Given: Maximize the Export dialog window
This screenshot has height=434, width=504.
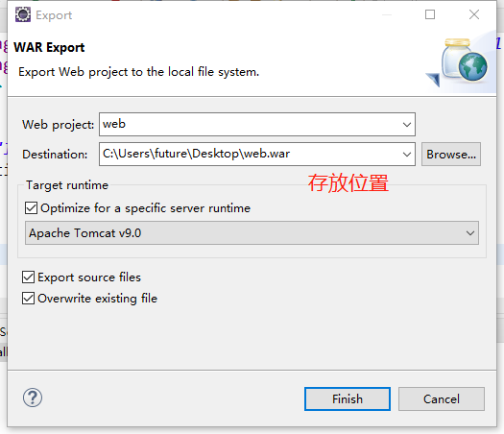Looking at the screenshot, I should (430, 14).
